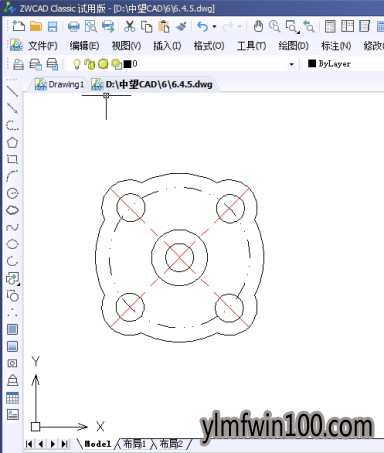Select the Gradient fill tool
Image resolution: width=384 pixels, height=453 pixels.
coord(12,347)
